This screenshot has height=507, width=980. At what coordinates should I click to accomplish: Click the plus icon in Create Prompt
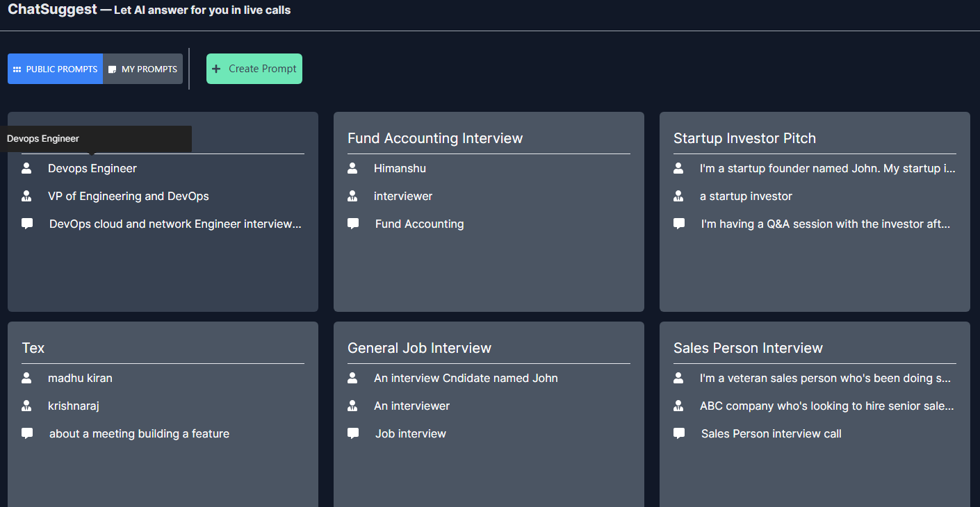point(216,69)
